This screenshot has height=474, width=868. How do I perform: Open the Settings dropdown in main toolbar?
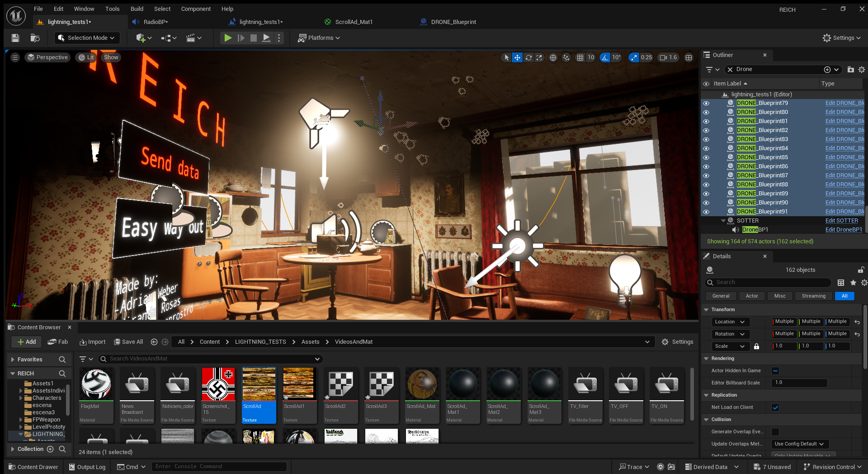[842, 38]
